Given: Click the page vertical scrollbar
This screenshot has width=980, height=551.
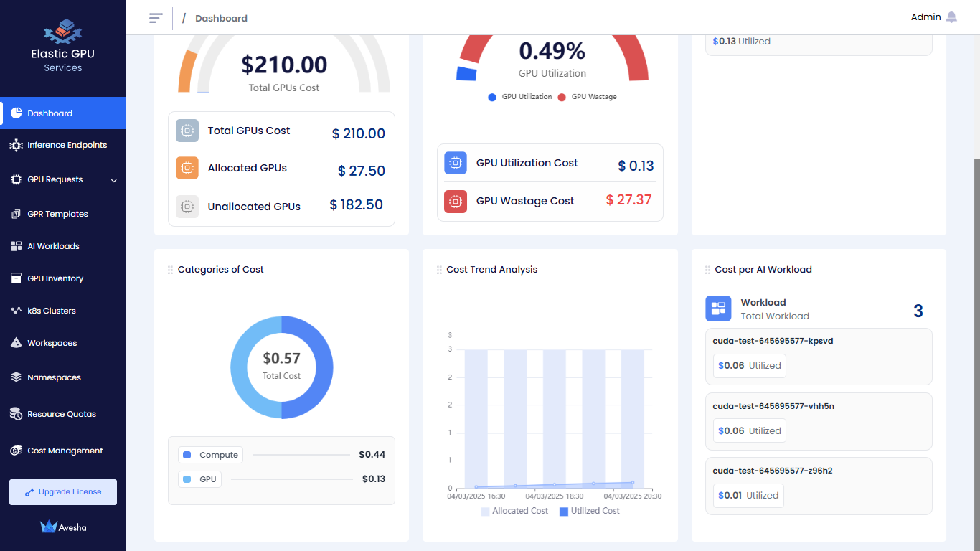Looking at the screenshot, I should click(x=976, y=354).
